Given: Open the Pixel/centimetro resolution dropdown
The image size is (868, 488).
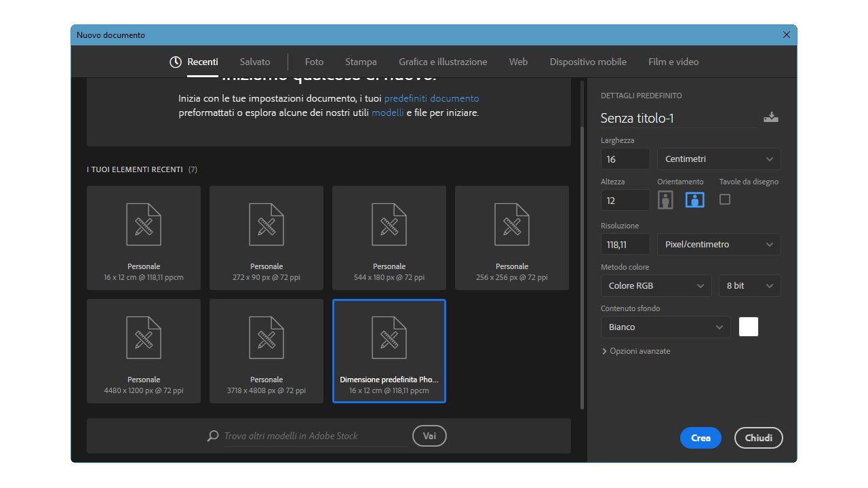Looking at the screenshot, I should tap(718, 245).
